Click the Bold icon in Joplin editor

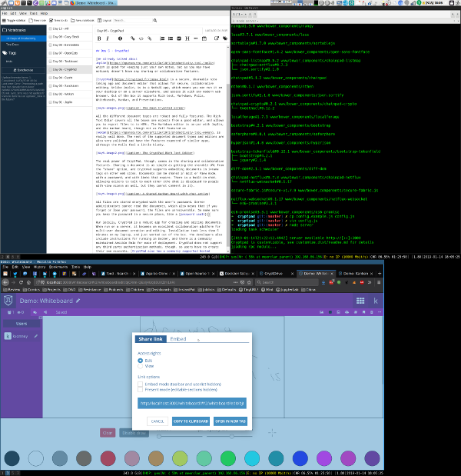click(101, 37)
